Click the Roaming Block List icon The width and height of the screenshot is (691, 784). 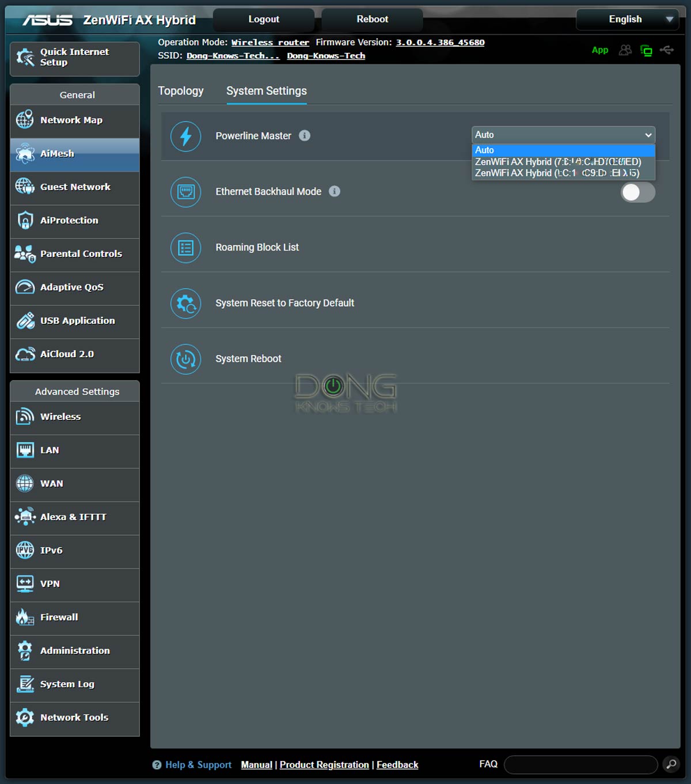pyautogui.click(x=186, y=248)
